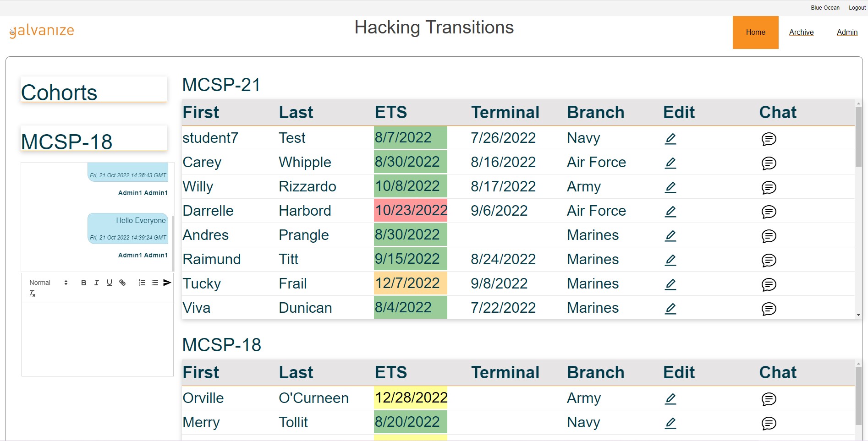Expand the Cohorts section
868x441 pixels.
coord(59,92)
